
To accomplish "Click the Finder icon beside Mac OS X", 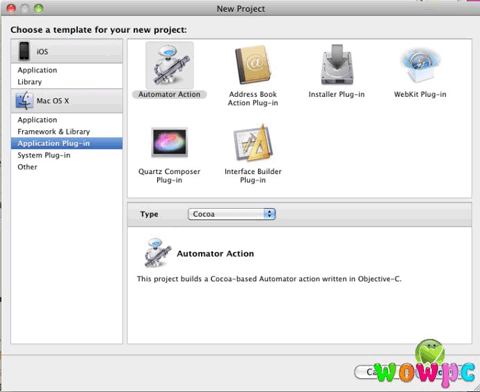I will pos(24,101).
